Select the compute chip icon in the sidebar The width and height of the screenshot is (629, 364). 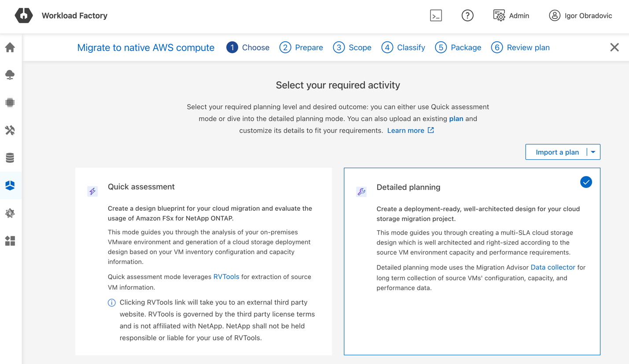coord(10,102)
